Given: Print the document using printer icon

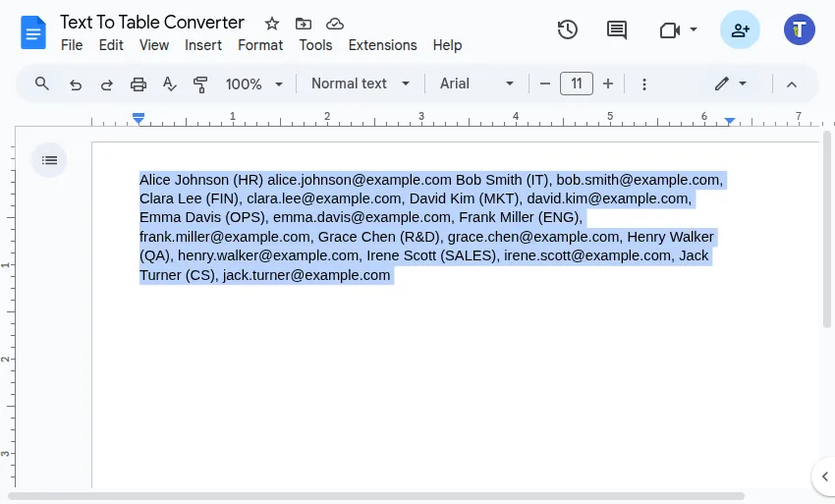Looking at the screenshot, I should [x=139, y=84].
